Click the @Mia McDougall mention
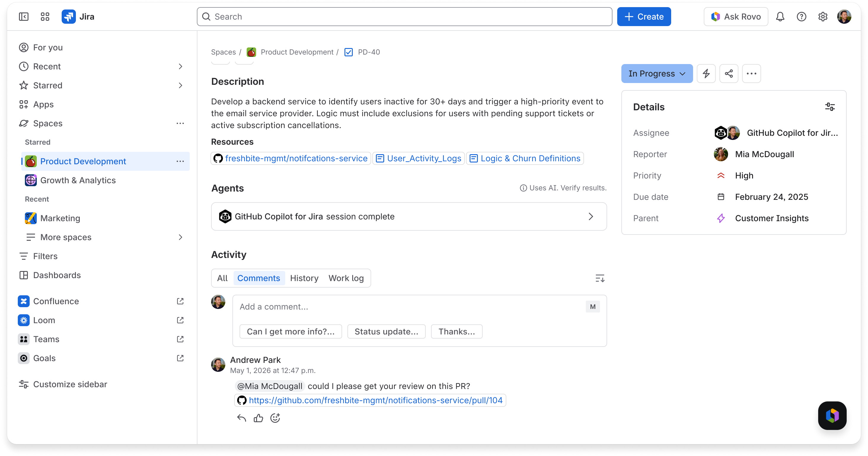 (270, 386)
